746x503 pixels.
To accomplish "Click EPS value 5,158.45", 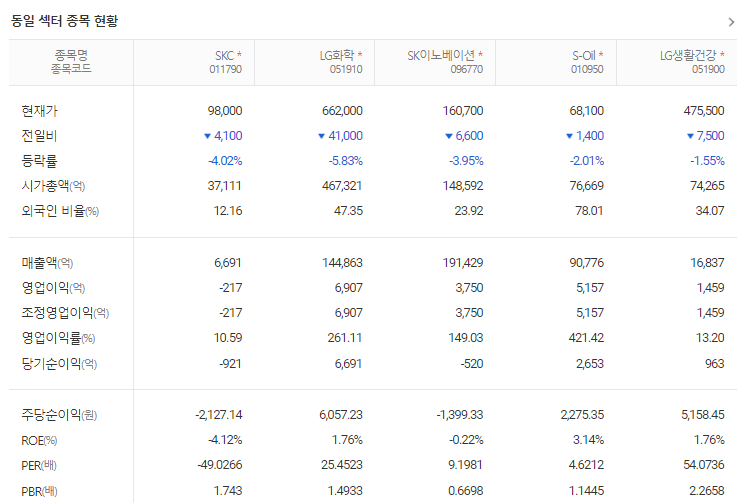I will (x=703, y=415).
